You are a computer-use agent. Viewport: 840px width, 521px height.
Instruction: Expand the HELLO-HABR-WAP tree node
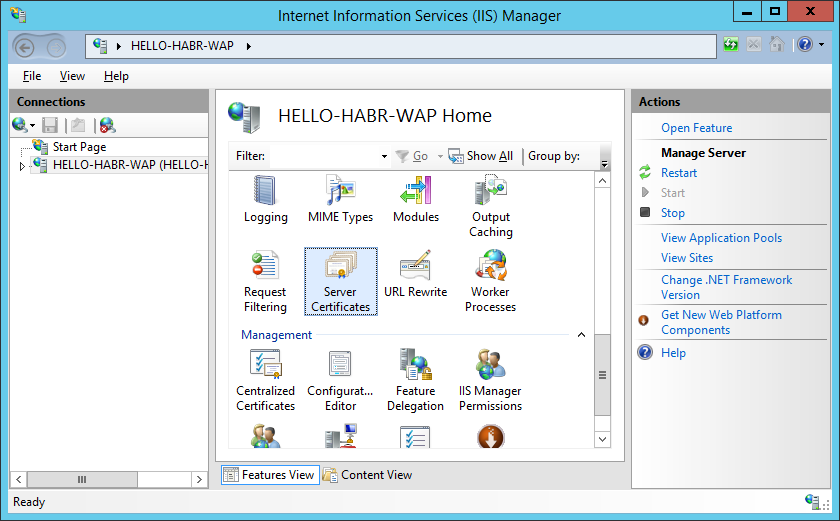coord(22,166)
